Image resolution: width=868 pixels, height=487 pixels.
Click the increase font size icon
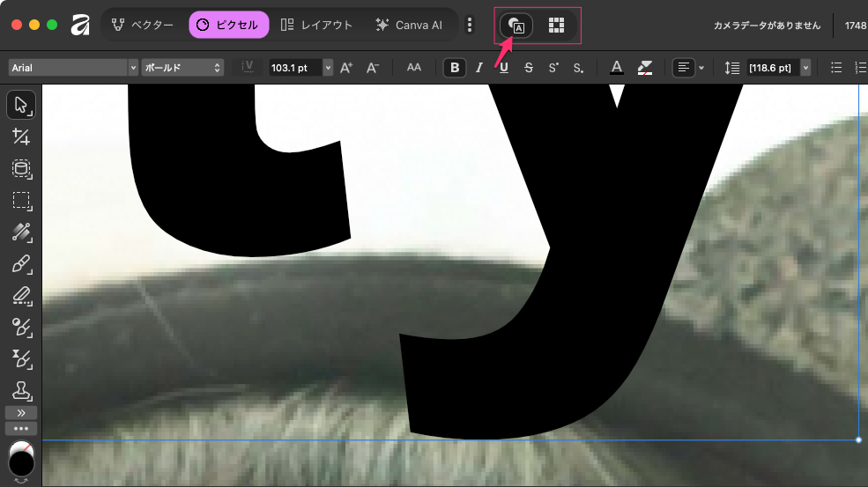coord(346,68)
